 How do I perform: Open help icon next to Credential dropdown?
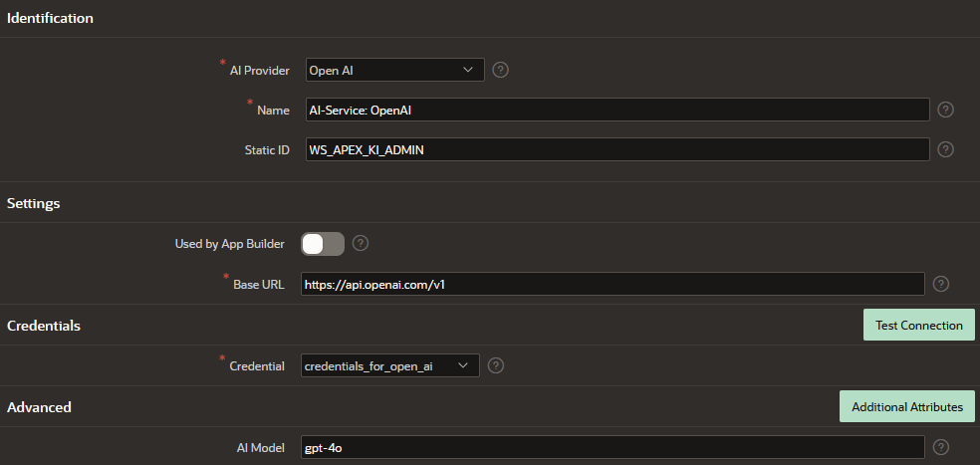click(496, 365)
